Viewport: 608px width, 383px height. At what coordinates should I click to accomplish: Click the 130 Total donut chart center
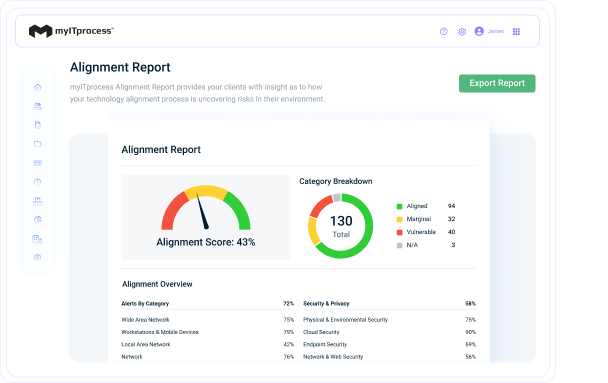tap(341, 226)
